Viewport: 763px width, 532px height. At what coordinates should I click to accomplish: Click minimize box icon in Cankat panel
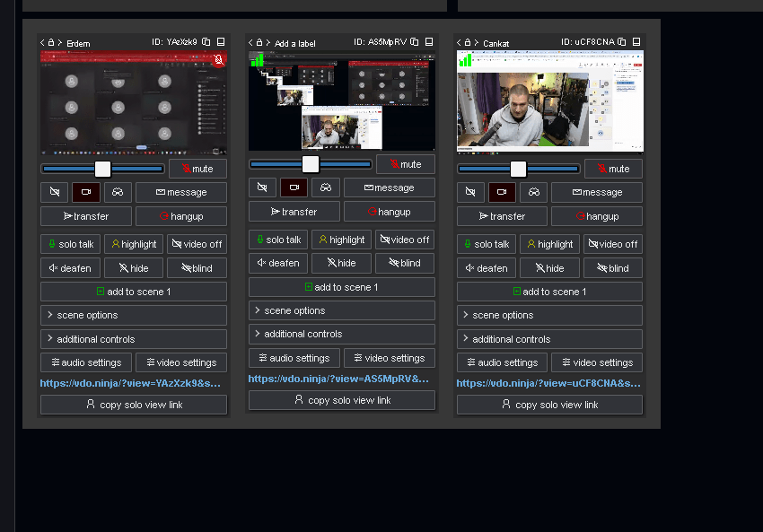(x=636, y=42)
